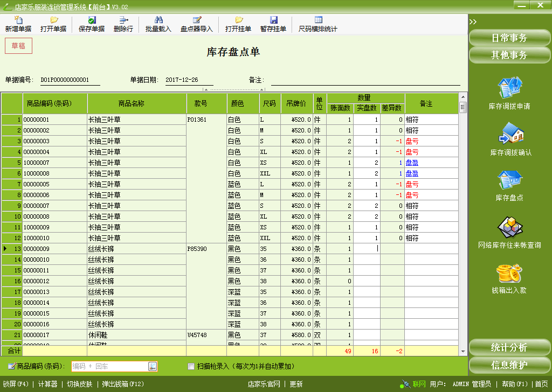This screenshot has height=392, width=552.
Task: Open the 统计分析 panel tab
Action: click(x=509, y=347)
